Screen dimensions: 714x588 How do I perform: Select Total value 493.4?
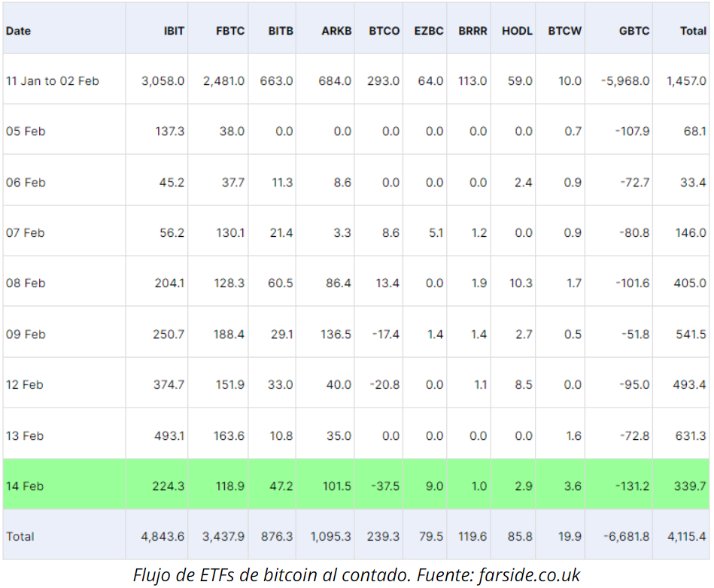690,385
